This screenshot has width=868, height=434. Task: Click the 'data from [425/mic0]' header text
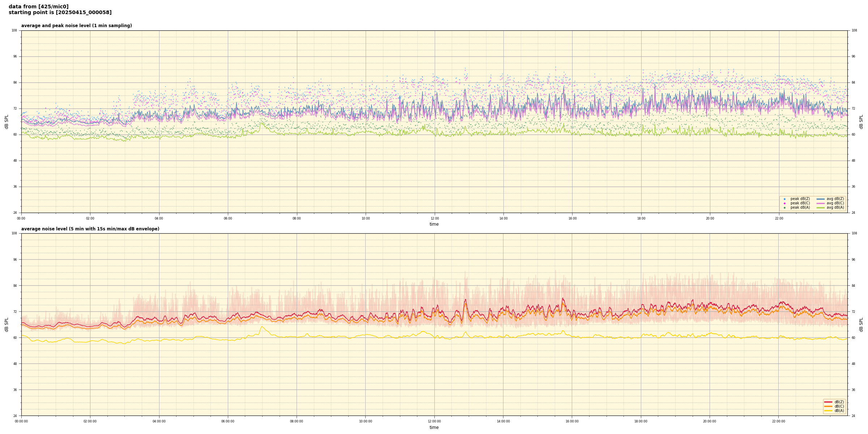[x=38, y=7]
